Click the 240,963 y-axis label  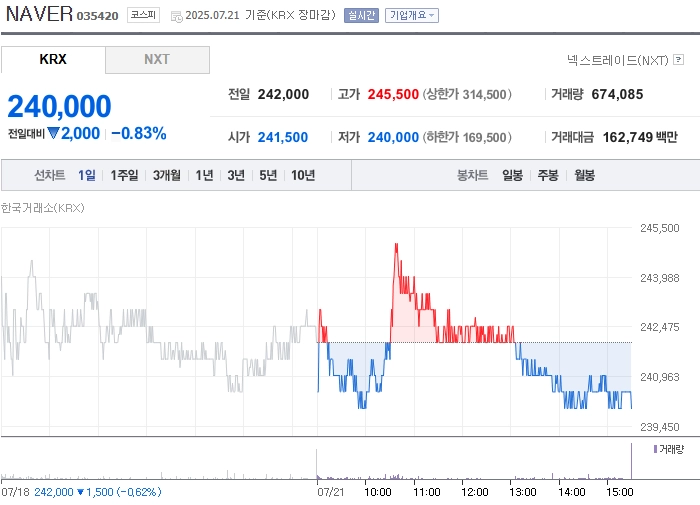pos(659,377)
